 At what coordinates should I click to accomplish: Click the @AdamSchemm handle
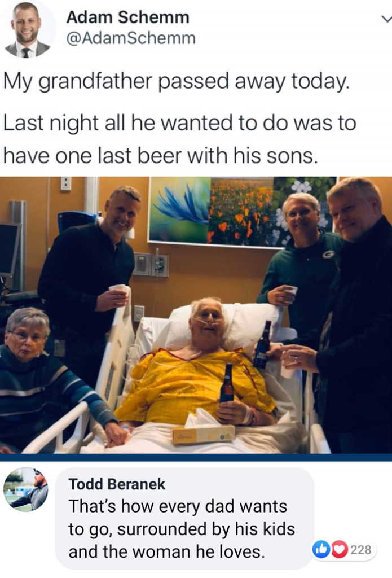tap(131, 38)
